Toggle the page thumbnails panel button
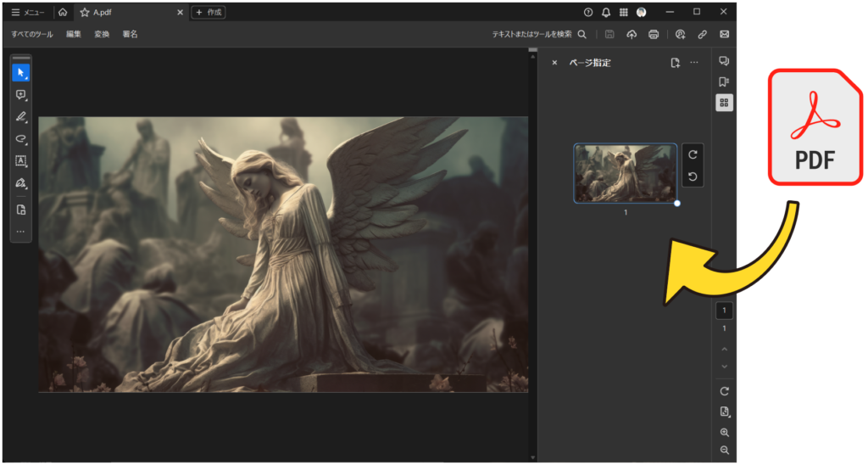 (x=724, y=103)
